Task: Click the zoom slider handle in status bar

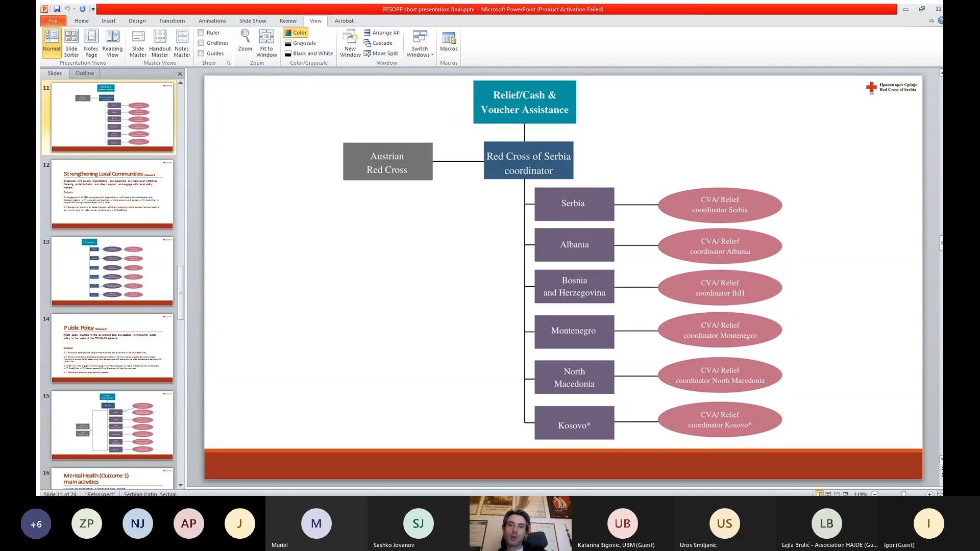Action: [903, 494]
